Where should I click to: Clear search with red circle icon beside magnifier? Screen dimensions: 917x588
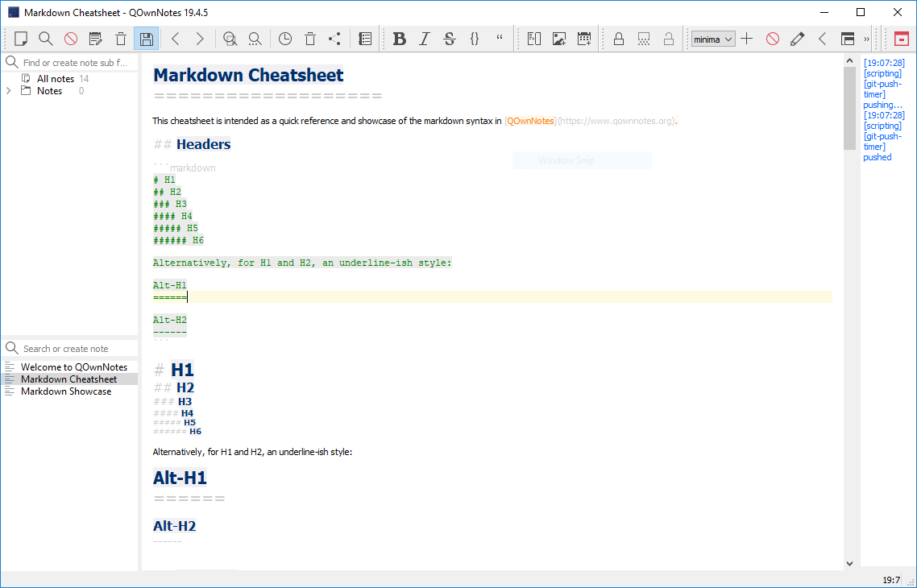point(71,39)
